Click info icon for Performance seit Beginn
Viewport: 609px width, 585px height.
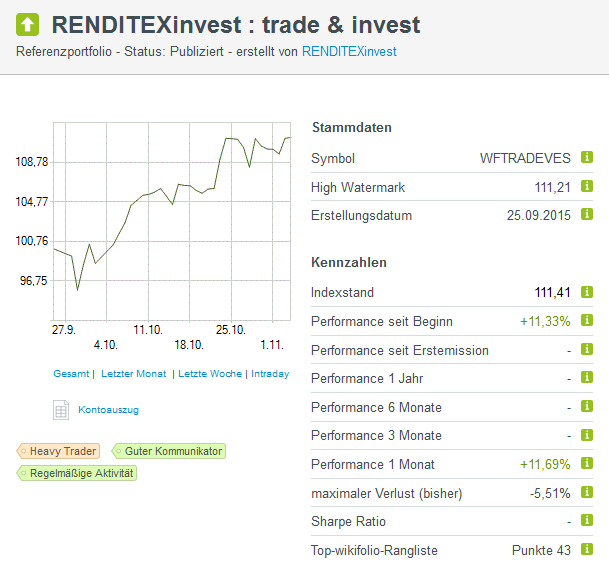click(x=587, y=321)
